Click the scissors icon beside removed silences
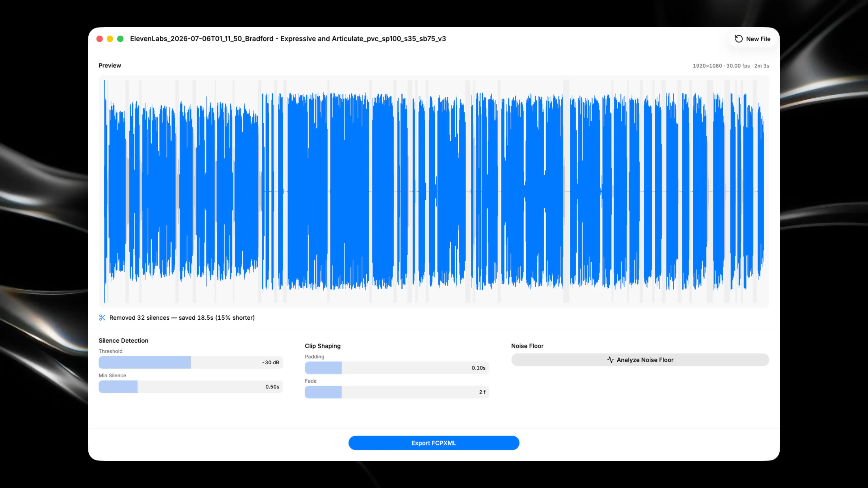The width and height of the screenshot is (868, 488). [x=102, y=317]
